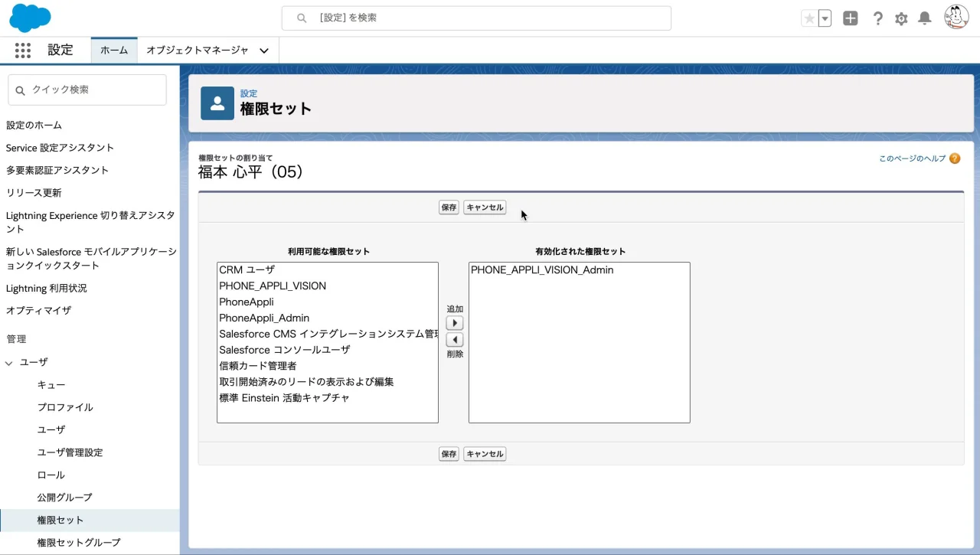Open 多要素認証アシスタント
This screenshot has height=555, width=980.
[x=57, y=170]
